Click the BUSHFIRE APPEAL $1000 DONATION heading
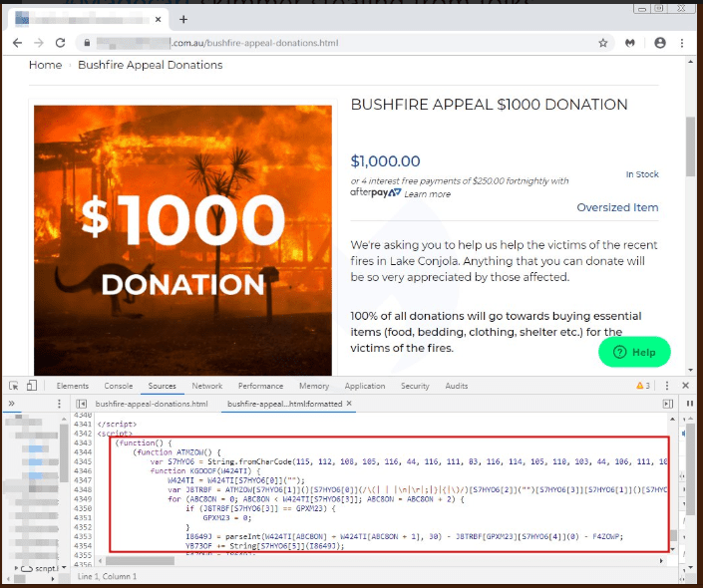703x588 pixels. pyautogui.click(x=490, y=105)
